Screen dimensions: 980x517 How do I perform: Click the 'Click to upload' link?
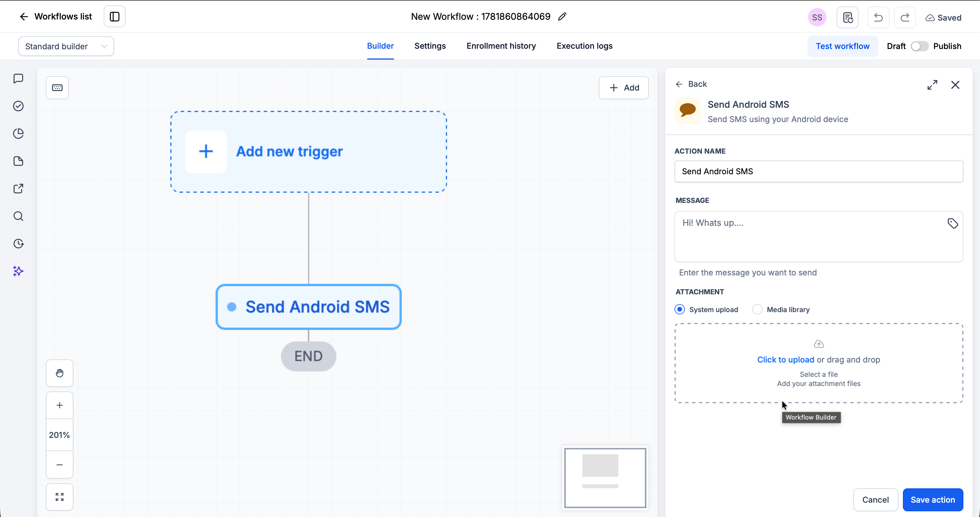[785, 360]
